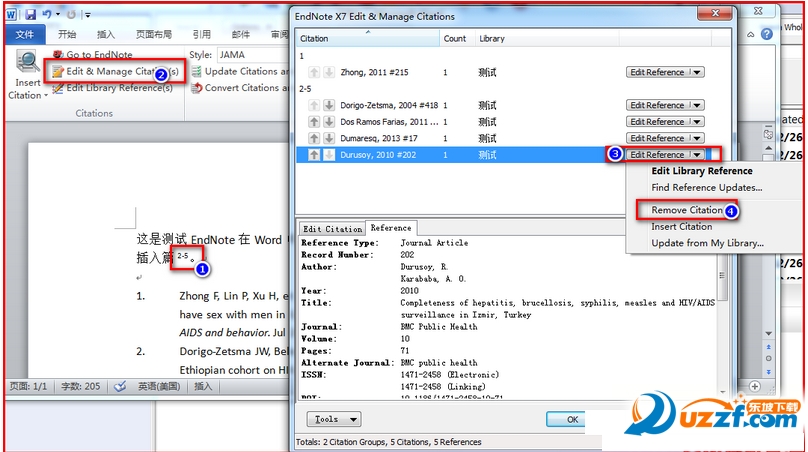Click Edit Reference for Dos Ramos Farias
The height and width of the screenshot is (452, 808).
[658, 122]
